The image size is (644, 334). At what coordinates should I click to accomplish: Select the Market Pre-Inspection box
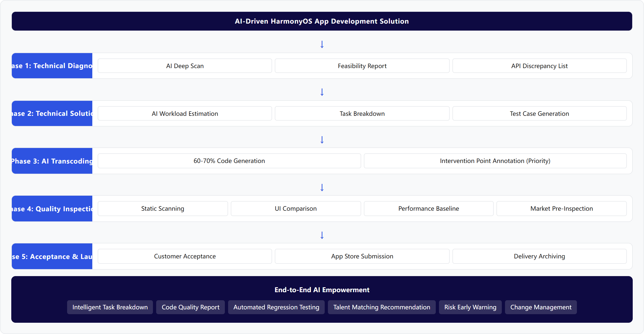(x=561, y=209)
